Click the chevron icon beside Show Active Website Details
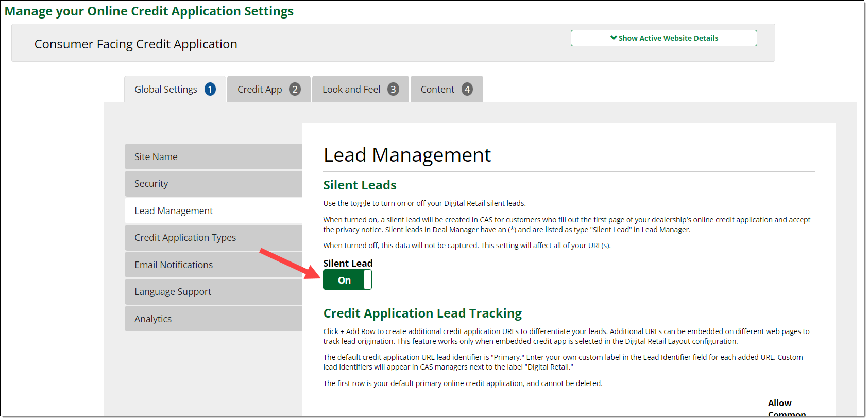Viewport: 868px width, 420px height. tap(614, 38)
